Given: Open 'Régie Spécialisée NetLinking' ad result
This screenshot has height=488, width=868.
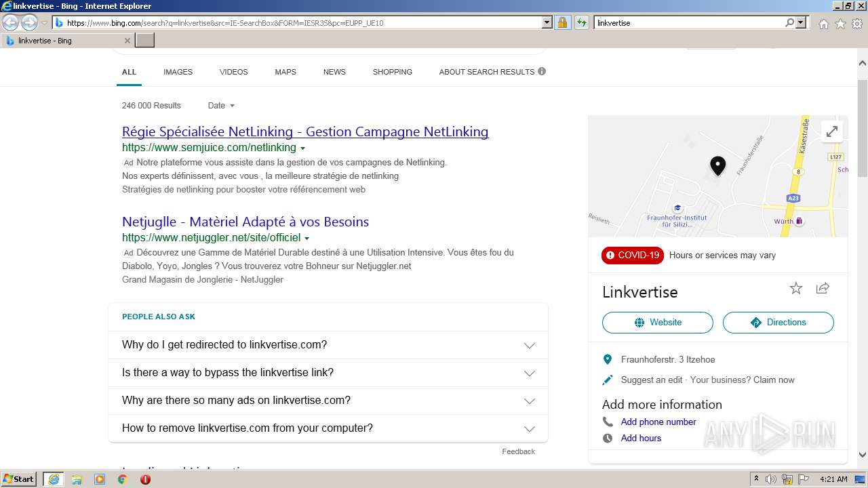Looking at the screenshot, I should coord(305,131).
